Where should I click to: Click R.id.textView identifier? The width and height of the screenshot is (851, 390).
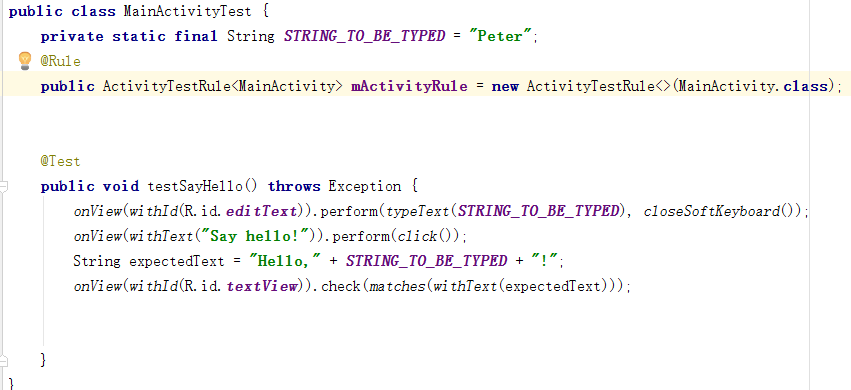(242, 286)
